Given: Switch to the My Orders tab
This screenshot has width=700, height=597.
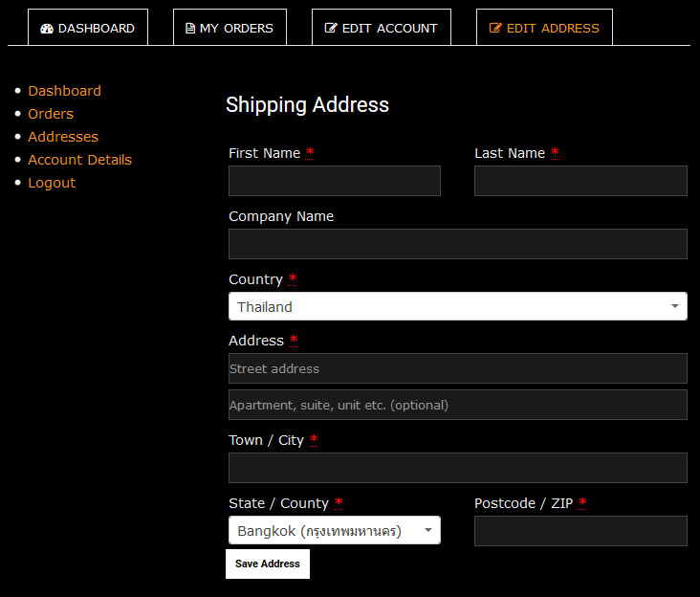Looking at the screenshot, I should (x=230, y=28).
